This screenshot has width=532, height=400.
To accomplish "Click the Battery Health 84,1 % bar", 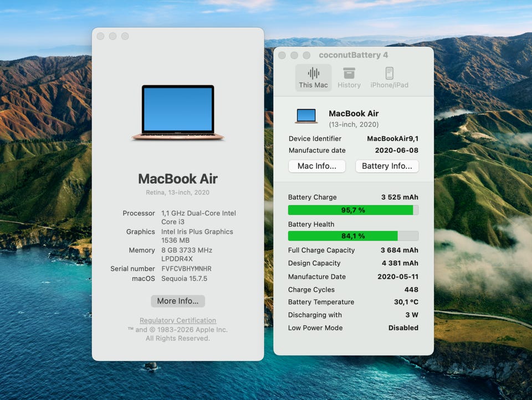I will pos(353,236).
